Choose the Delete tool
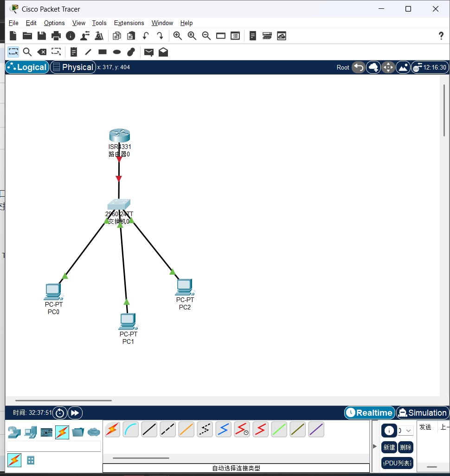 (x=42, y=52)
